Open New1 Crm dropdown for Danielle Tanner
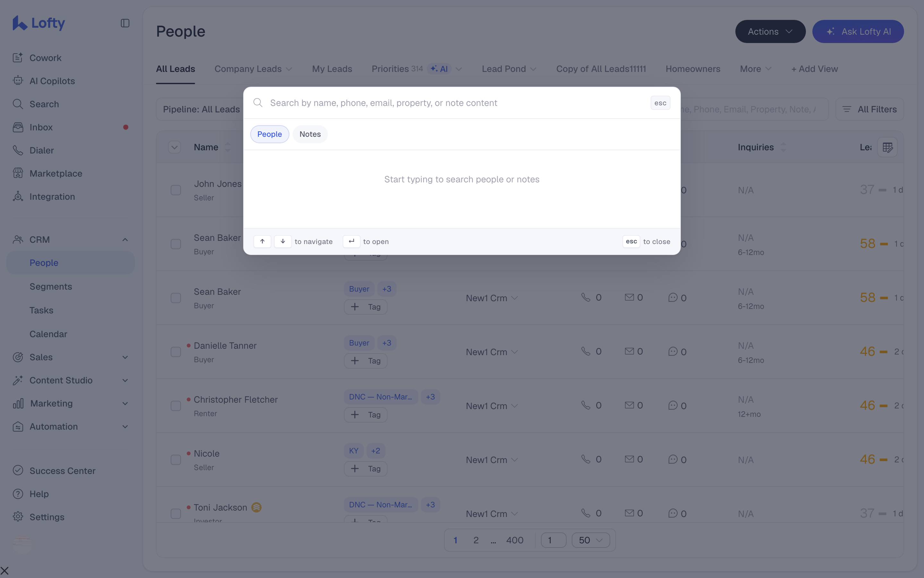The height and width of the screenshot is (578, 924). 492,352
